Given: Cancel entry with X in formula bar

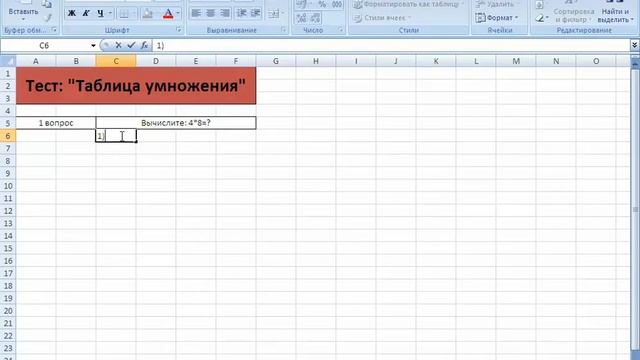Looking at the screenshot, I should [x=118, y=45].
